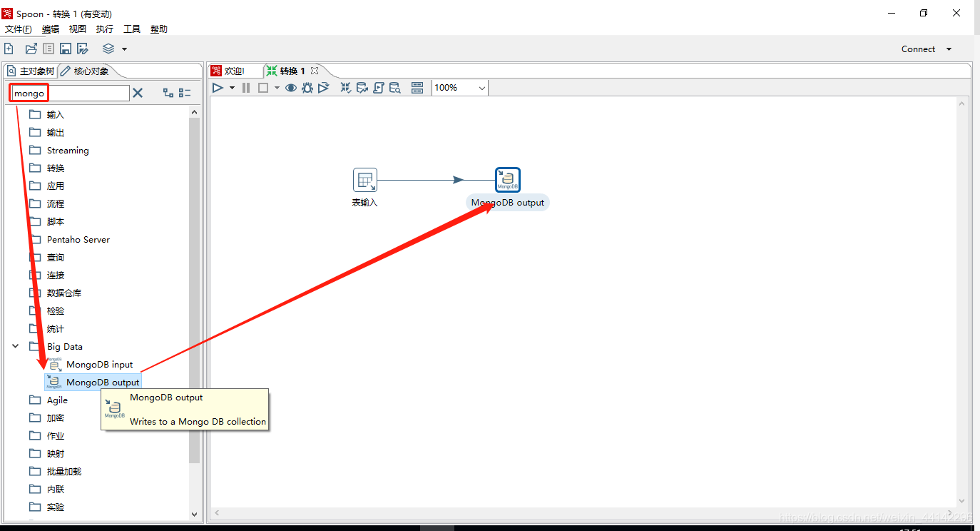The width and height of the screenshot is (980, 531).
Task: Switch to the 核心对象 tab
Action: point(86,71)
